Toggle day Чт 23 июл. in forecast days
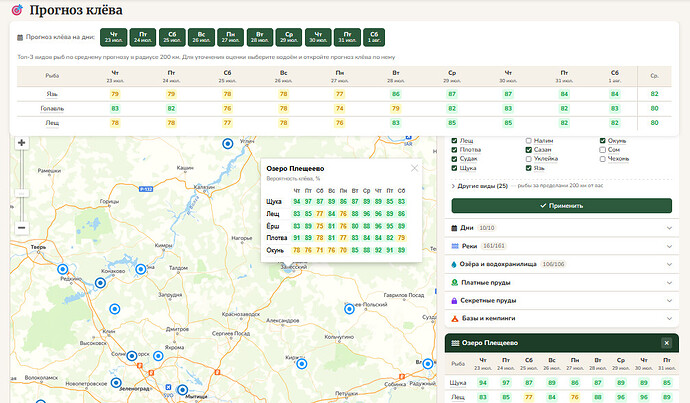 click(x=114, y=37)
